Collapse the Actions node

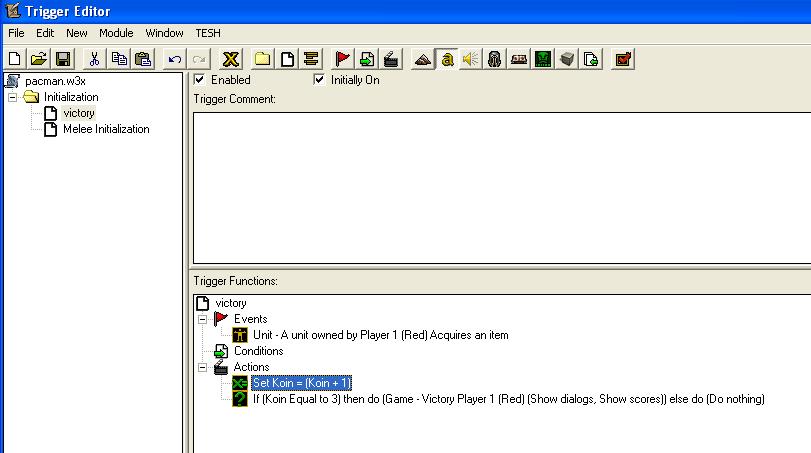pos(203,367)
